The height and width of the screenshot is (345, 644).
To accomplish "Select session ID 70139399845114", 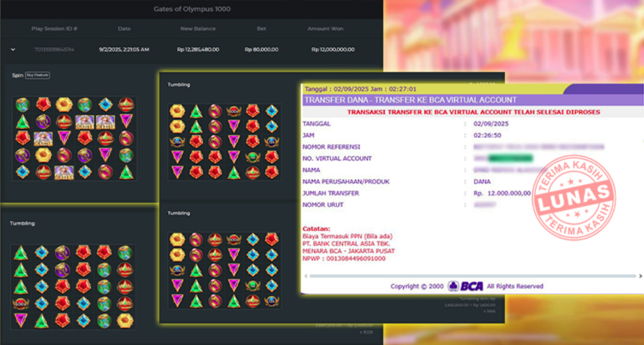I will [x=54, y=49].
